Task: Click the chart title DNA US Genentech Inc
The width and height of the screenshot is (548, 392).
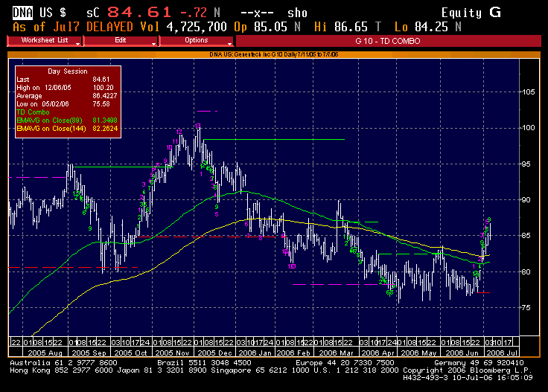Action: pos(274,54)
